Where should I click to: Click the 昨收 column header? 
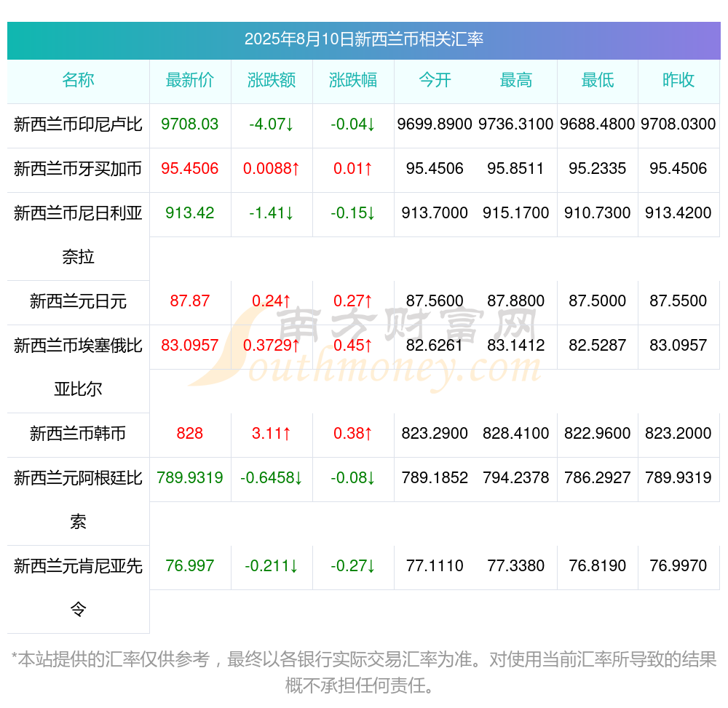click(678, 80)
